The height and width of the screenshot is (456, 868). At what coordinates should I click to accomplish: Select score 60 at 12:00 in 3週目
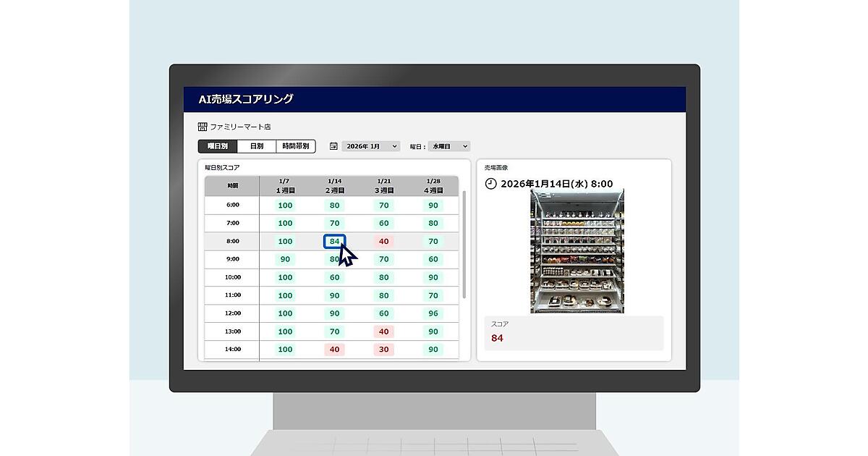point(383,313)
